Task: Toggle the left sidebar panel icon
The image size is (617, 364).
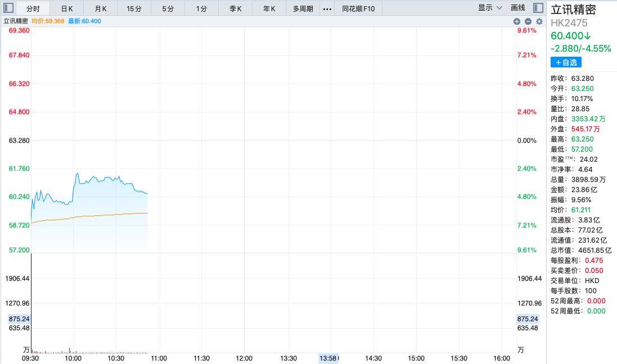Action: click(x=8, y=8)
